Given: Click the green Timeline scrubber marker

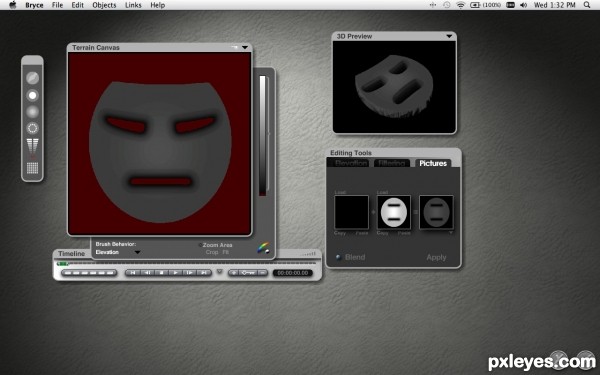Looking at the screenshot, I should (x=62, y=264).
